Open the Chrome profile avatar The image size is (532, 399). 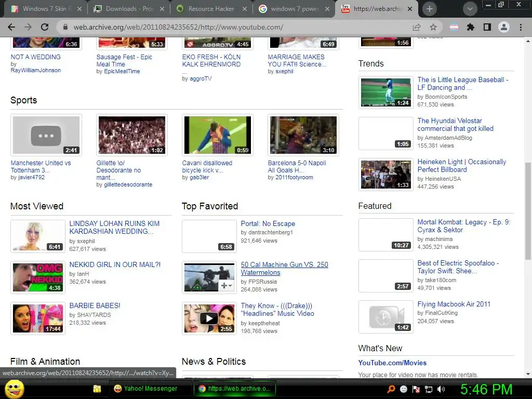coord(504,27)
